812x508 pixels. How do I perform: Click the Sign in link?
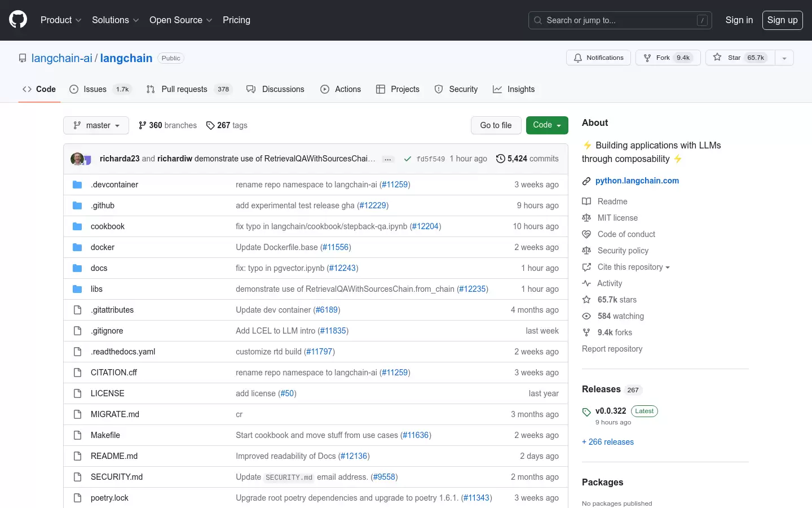(739, 20)
